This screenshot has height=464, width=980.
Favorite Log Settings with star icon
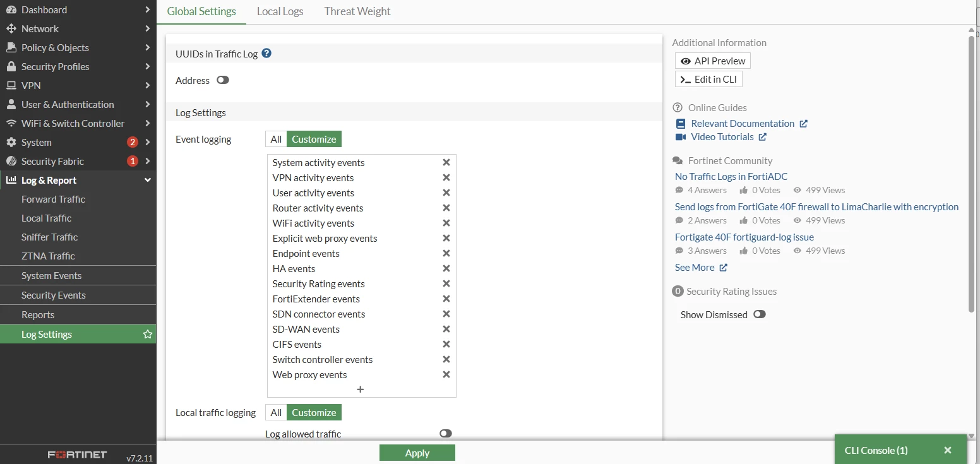[x=148, y=334]
